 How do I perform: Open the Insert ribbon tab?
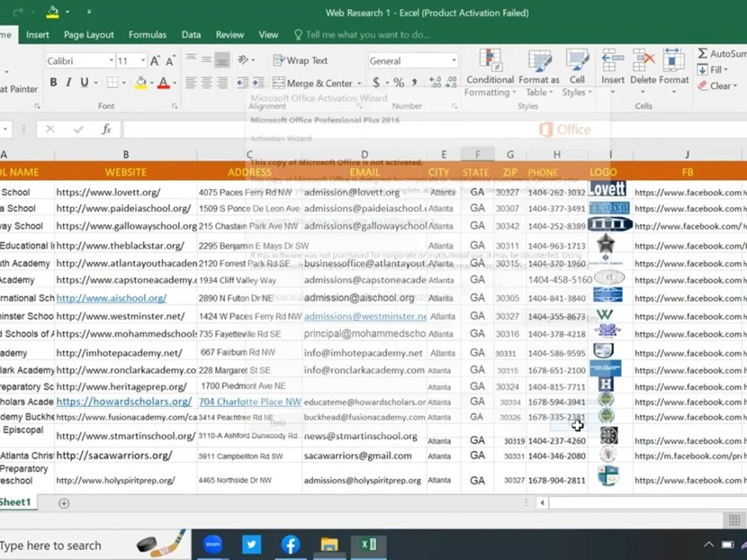(x=37, y=35)
